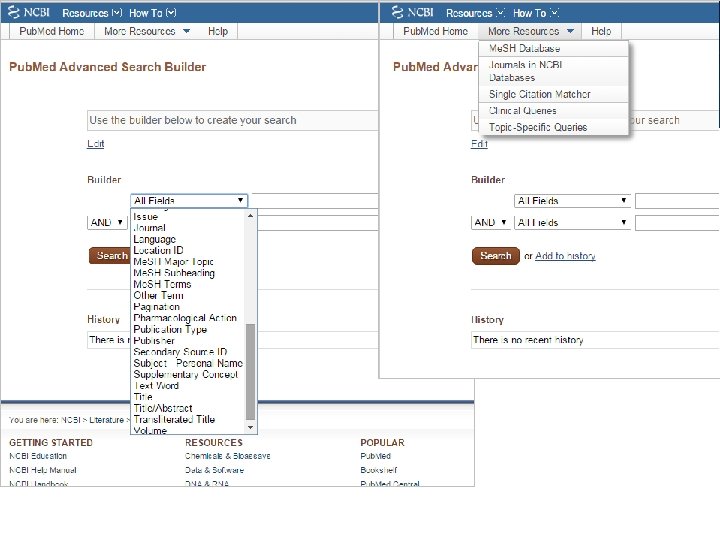Click Edit link in left window

tap(96, 144)
